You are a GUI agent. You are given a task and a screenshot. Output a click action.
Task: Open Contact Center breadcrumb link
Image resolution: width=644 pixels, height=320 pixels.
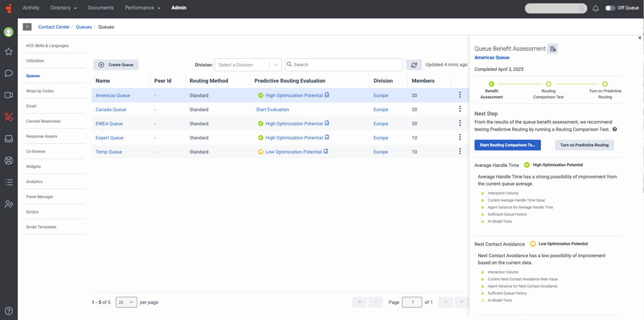click(x=54, y=27)
